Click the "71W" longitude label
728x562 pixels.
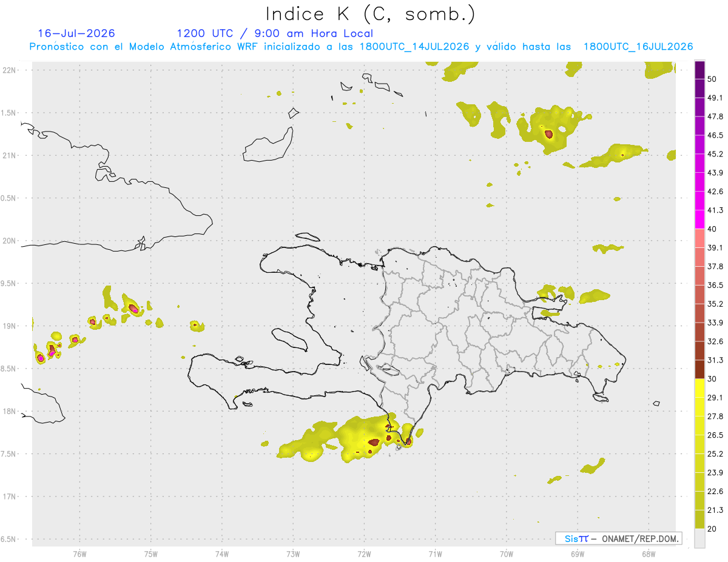(435, 553)
